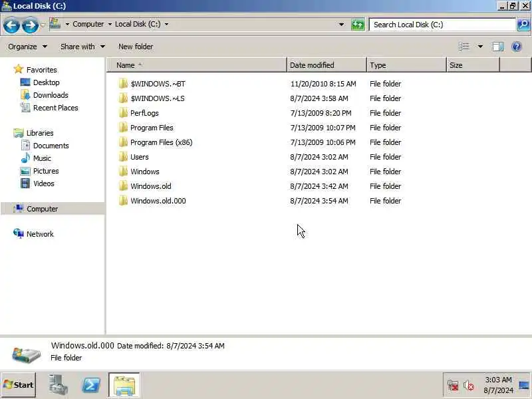
Task: Select the PerfLogs folder icon
Action: [x=123, y=113]
